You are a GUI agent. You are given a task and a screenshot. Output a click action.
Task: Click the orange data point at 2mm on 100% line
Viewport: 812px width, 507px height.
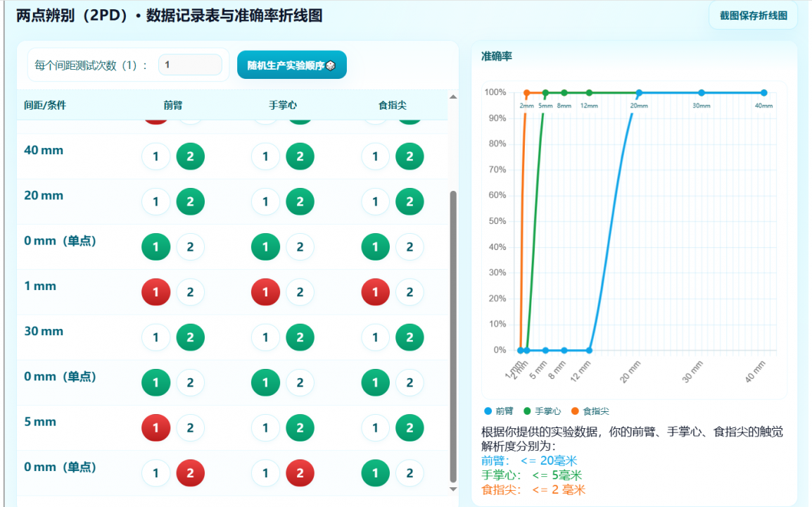[x=526, y=92]
